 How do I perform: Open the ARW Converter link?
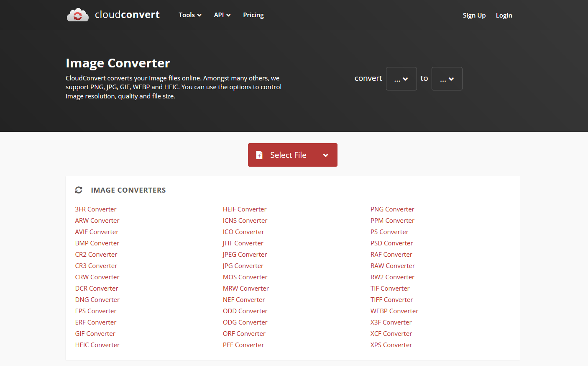click(x=97, y=221)
